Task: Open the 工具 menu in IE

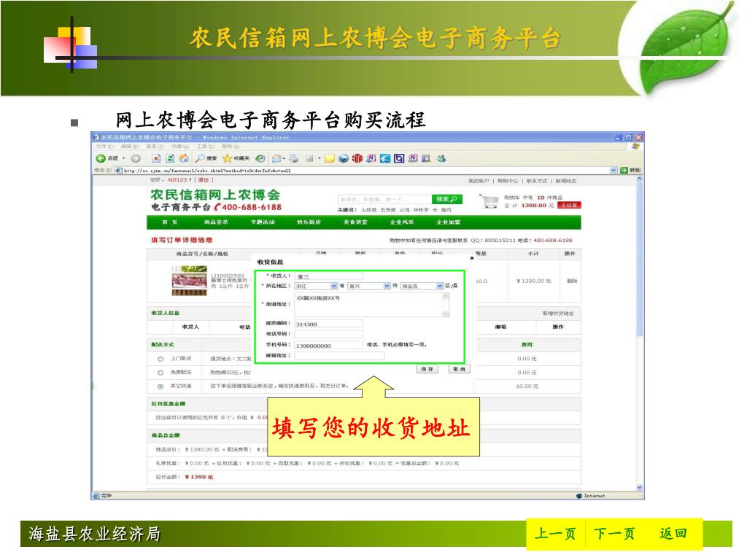Action: pyautogui.click(x=205, y=147)
